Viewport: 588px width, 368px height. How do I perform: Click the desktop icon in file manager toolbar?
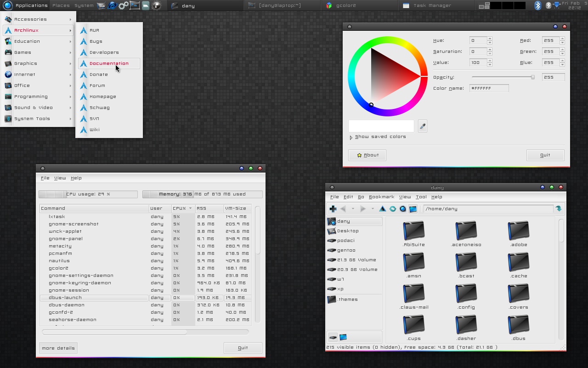pos(413,209)
